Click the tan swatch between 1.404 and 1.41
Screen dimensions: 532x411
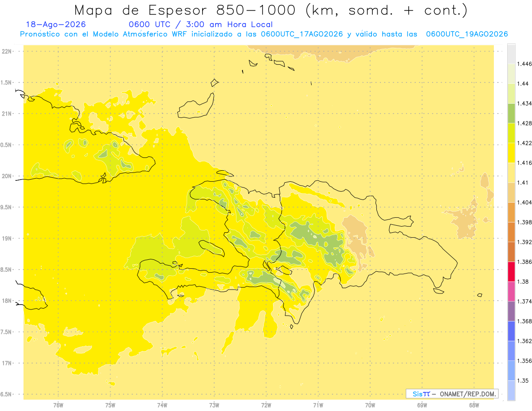pos(511,192)
